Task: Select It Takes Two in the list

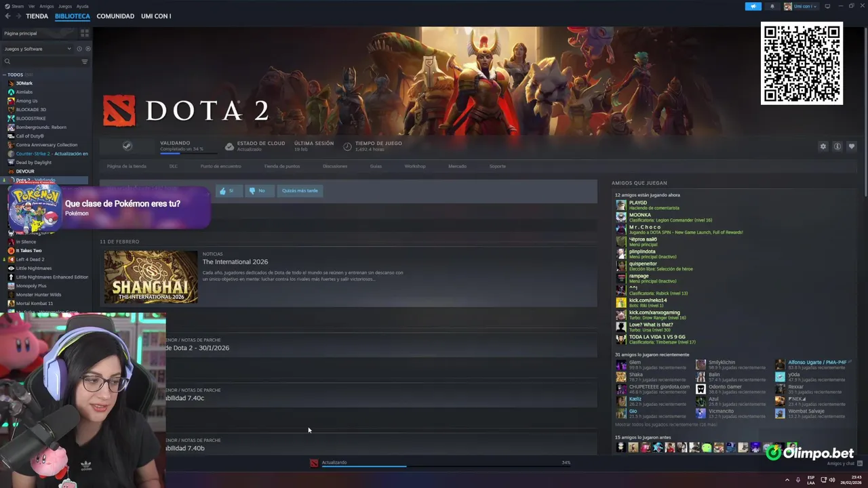Action: pyautogui.click(x=28, y=251)
